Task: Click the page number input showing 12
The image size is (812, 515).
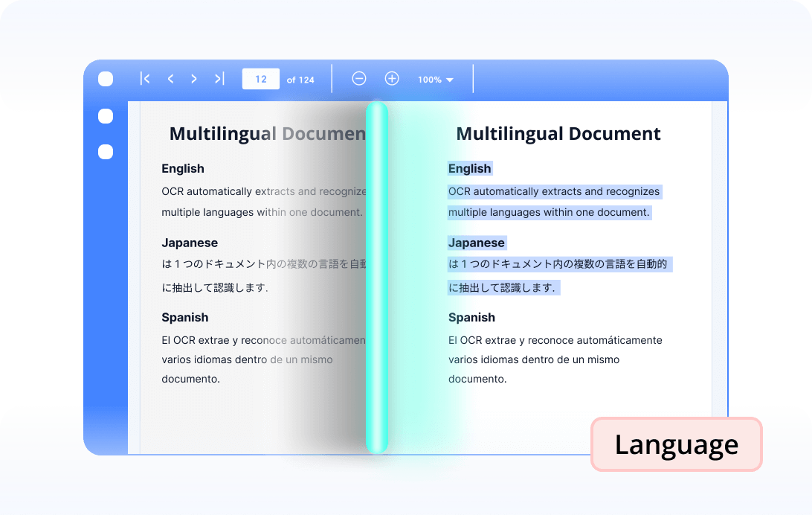Action: click(x=261, y=78)
